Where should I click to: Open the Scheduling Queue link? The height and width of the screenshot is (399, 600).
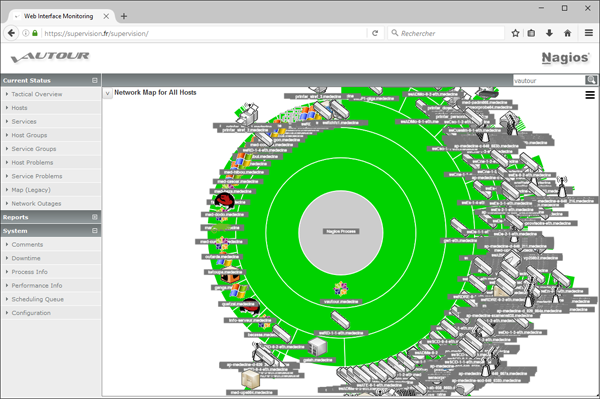tap(38, 299)
